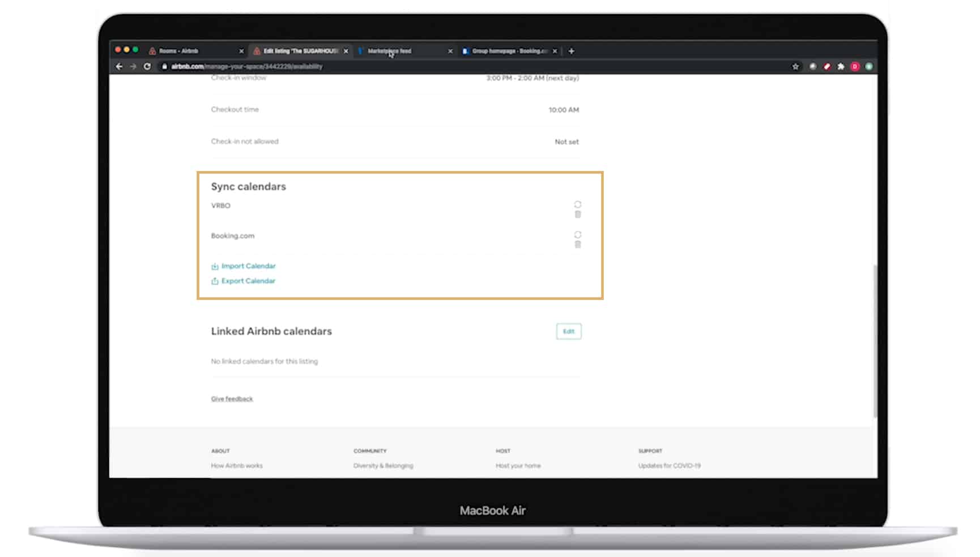Click the Export Calendar link
980x557 pixels.
244,281
